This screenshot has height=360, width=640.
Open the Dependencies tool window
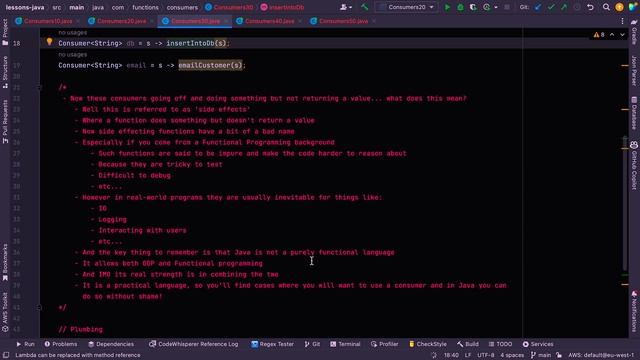pos(111,344)
